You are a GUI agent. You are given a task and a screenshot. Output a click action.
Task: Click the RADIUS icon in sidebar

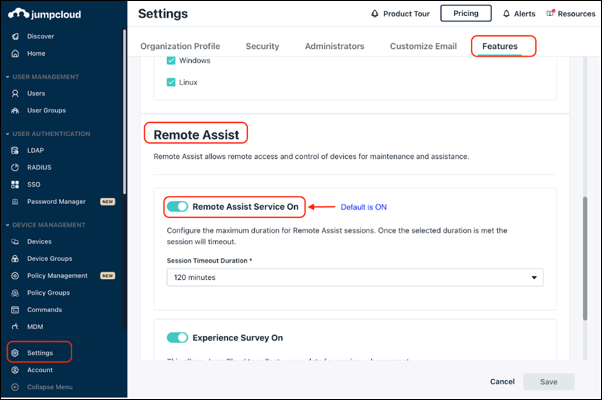(x=15, y=167)
